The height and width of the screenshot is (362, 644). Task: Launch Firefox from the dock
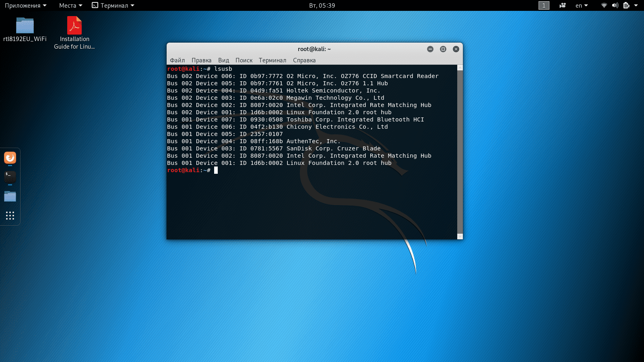pyautogui.click(x=10, y=158)
